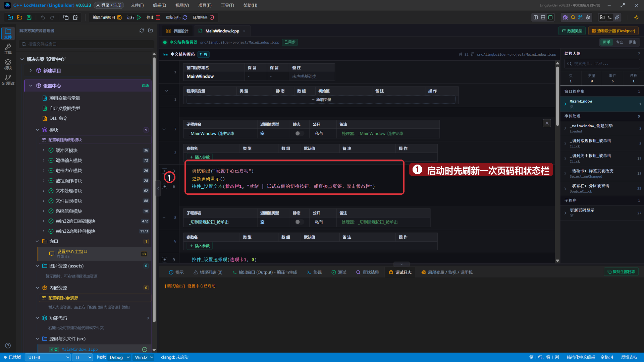Click the editor vertical scrollbar thumb

tap(557, 96)
